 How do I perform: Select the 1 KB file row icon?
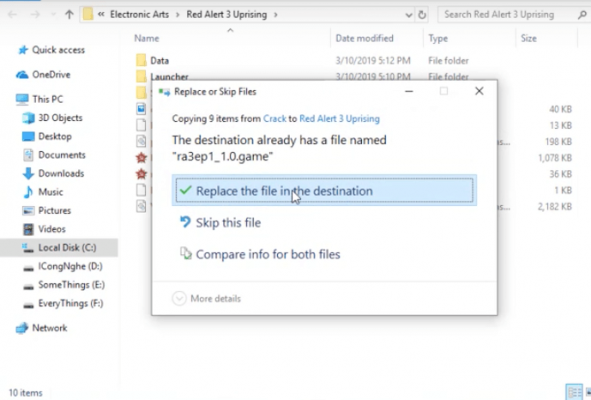pyautogui.click(x=141, y=190)
